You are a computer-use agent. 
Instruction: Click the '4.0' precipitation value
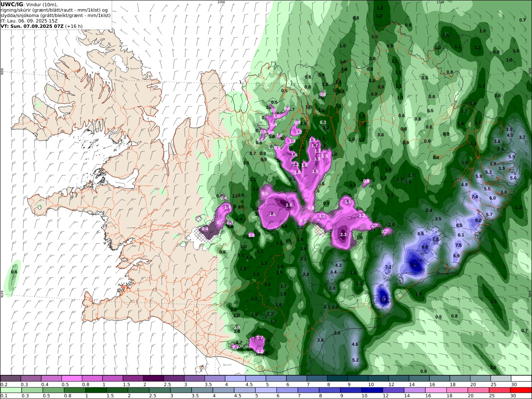(510, 135)
